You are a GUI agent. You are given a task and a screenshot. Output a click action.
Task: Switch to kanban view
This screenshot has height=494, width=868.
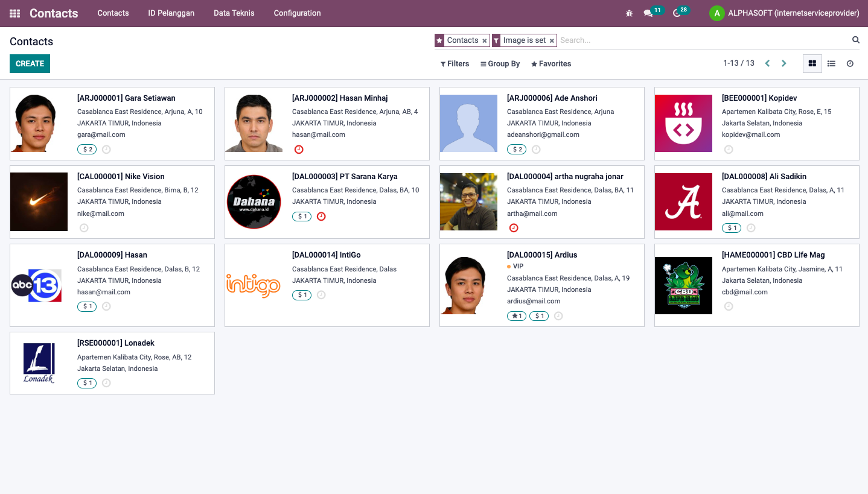pos(812,63)
